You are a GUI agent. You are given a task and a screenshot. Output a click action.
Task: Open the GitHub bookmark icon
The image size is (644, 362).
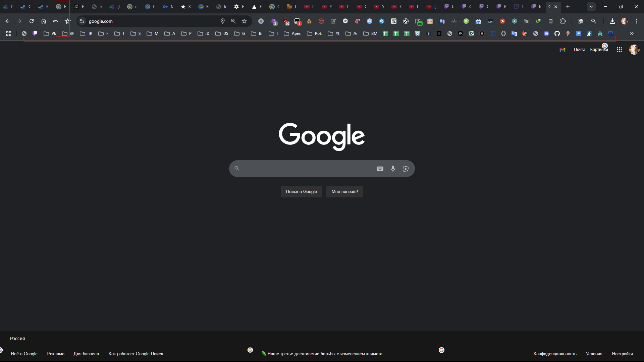coord(557,34)
